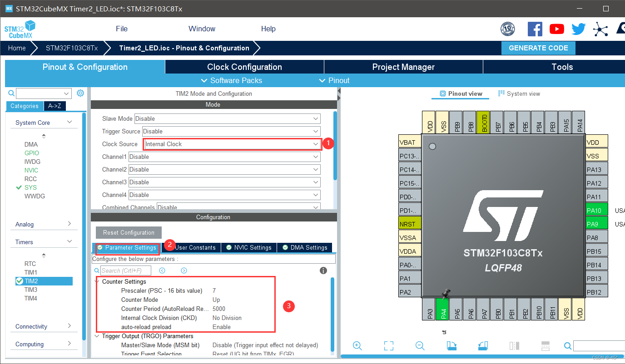The width and height of the screenshot is (625, 364).
Task: Open the Software Packs menu
Action: 232,80
